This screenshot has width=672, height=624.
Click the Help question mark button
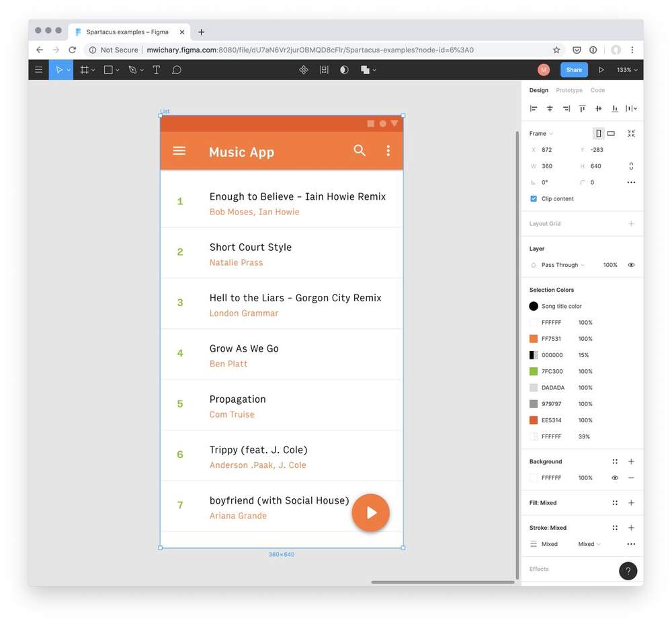click(x=628, y=571)
